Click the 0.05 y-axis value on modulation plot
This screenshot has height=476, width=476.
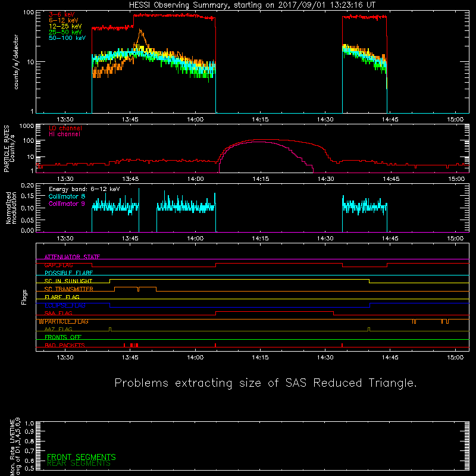tap(27, 220)
